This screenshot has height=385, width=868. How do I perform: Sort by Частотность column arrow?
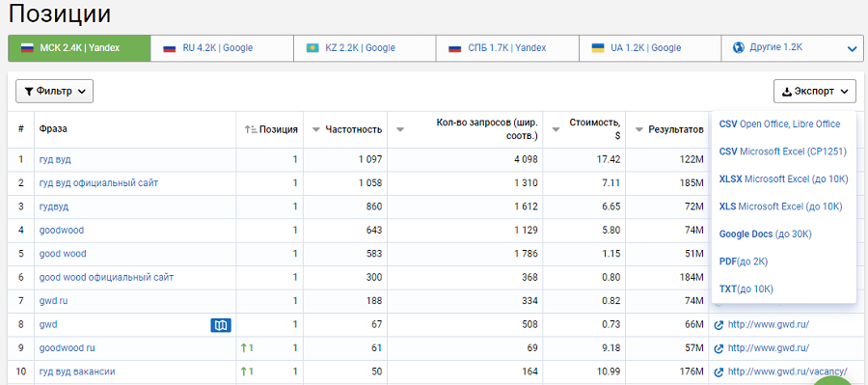coord(316,130)
